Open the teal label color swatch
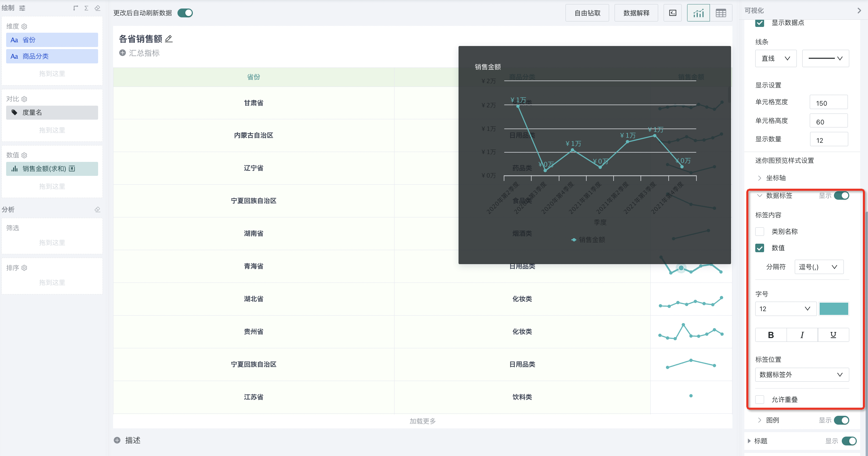The width and height of the screenshot is (868, 456). [x=834, y=308]
